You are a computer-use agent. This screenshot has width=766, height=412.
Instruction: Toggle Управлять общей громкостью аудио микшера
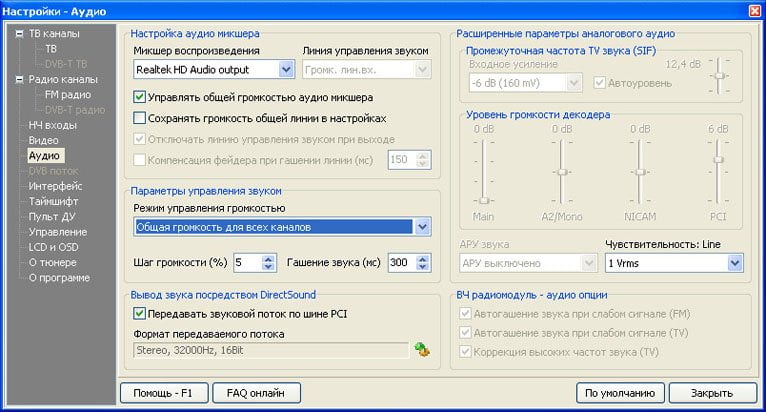[x=140, y=98]
